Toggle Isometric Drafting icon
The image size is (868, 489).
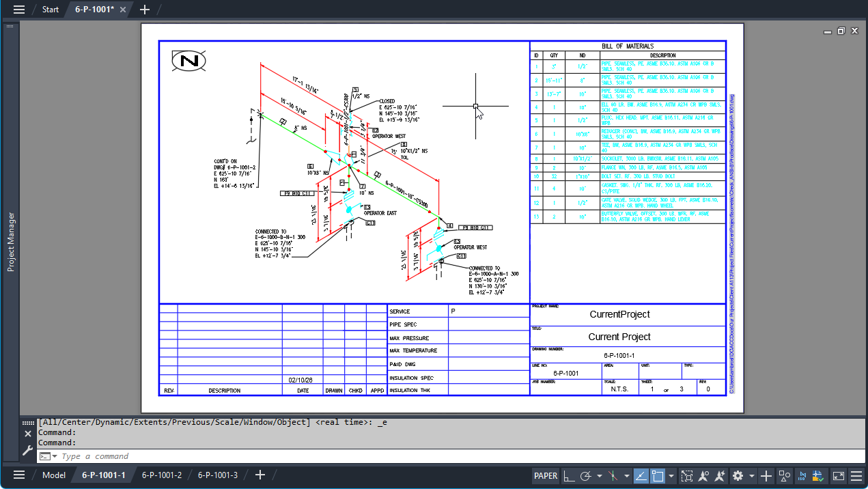[613, 475]
